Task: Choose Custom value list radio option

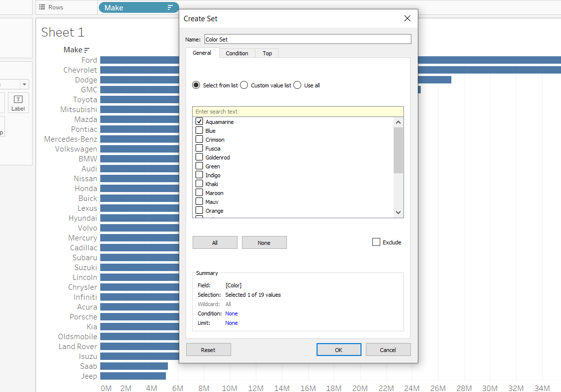Action: point(244,85)
